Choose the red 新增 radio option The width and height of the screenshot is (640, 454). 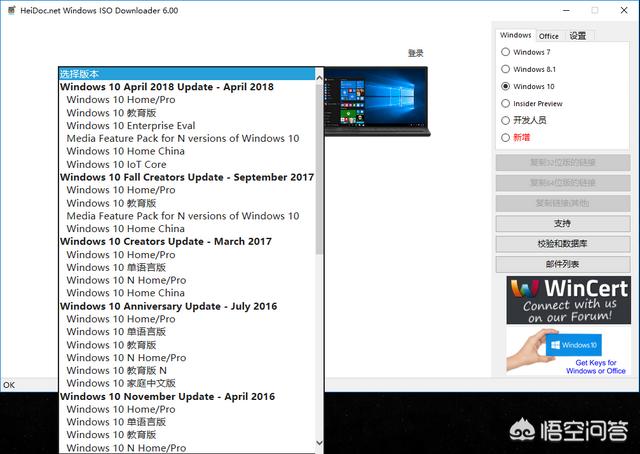pyautogui.click(x=505, y=138)
